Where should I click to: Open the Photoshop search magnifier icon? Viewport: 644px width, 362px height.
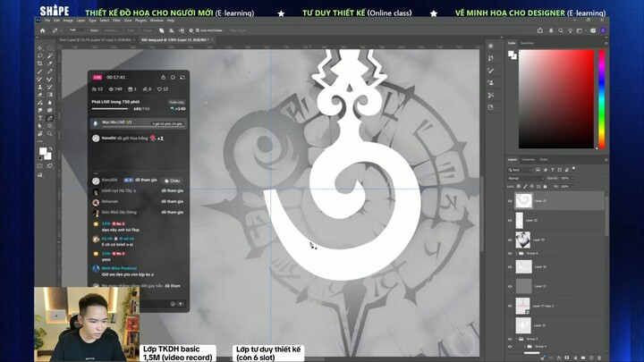[561, 30]
